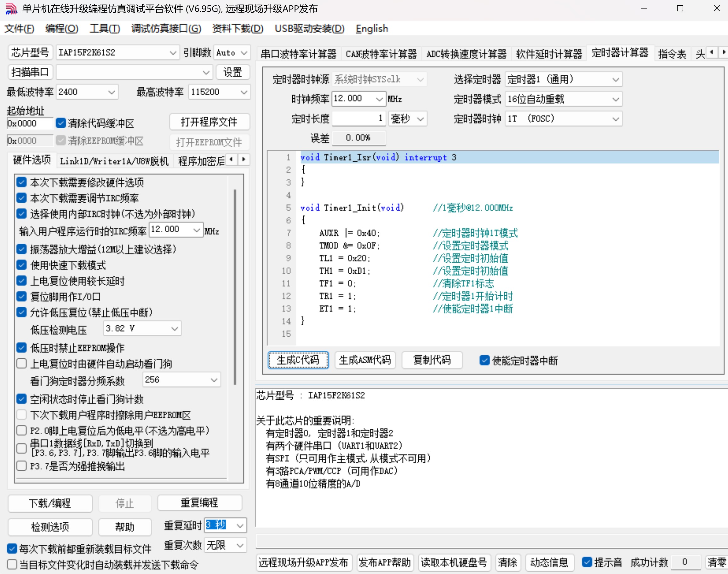
Task: Switch to ADC转换速度计算器 tab
Action: tap(467, 54)
